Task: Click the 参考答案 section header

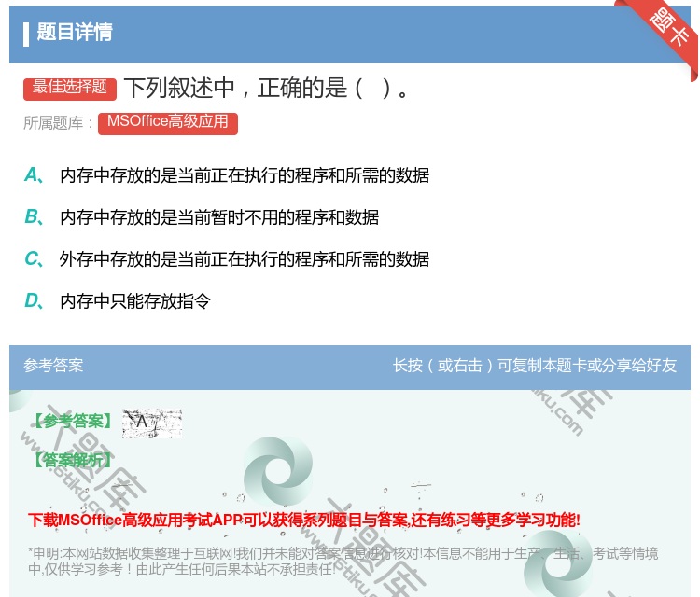Action: (x=53, y=366)
